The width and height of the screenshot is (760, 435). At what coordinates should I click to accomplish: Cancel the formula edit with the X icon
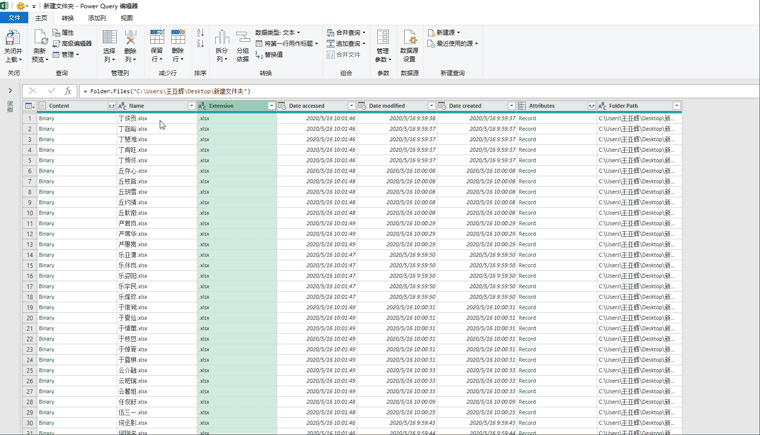[x=32, y=91]
